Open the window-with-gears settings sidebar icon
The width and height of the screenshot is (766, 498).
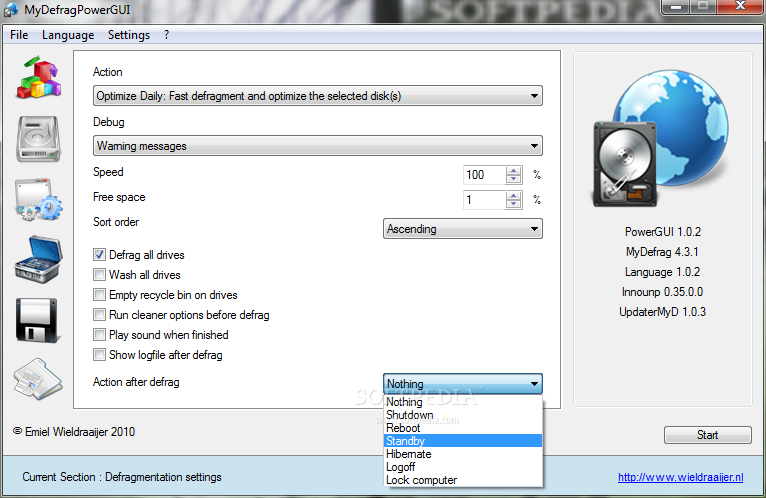(x=39, y=200)
